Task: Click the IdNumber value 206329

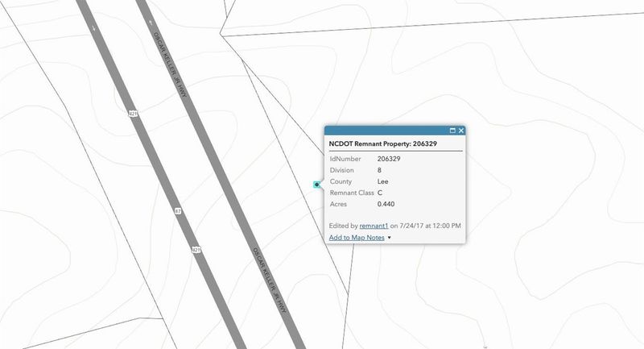Action: (389, 159)
